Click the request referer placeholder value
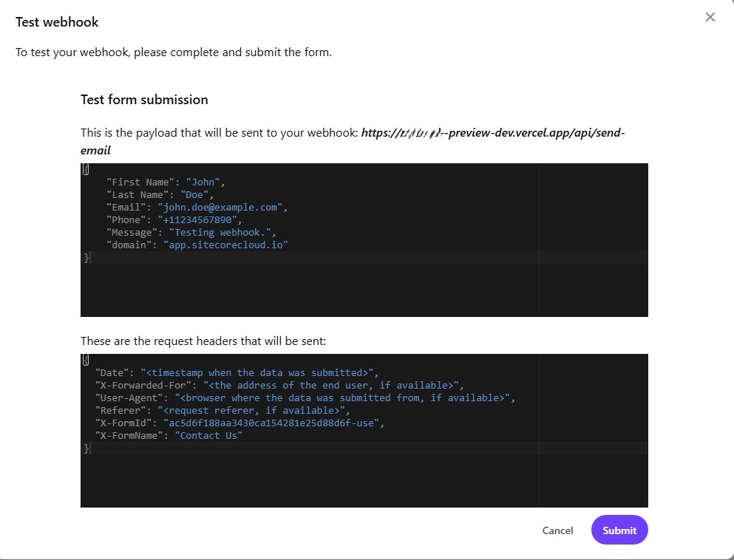The image size is (734, 560). click(251, 411)
